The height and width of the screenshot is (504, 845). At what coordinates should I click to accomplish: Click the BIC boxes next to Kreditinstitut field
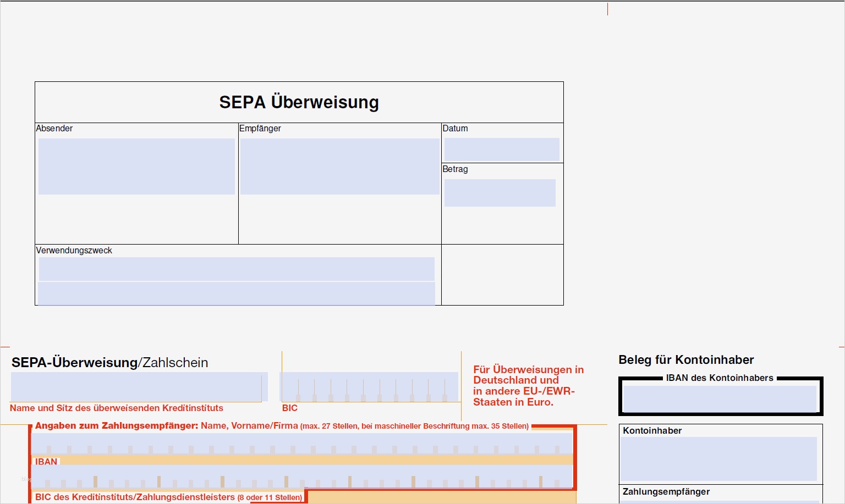pyautogui.click(x=370, y=387)
